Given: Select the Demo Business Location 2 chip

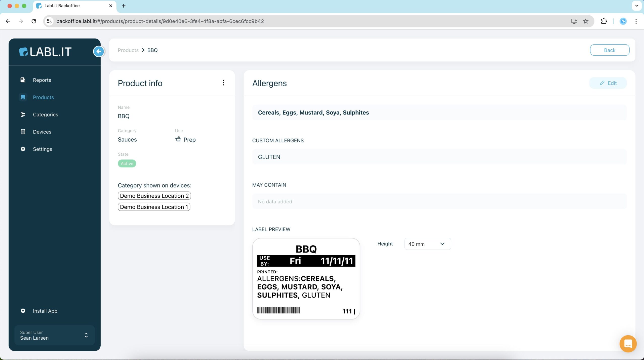Looking at the screenshot, I should click(154, 196).
